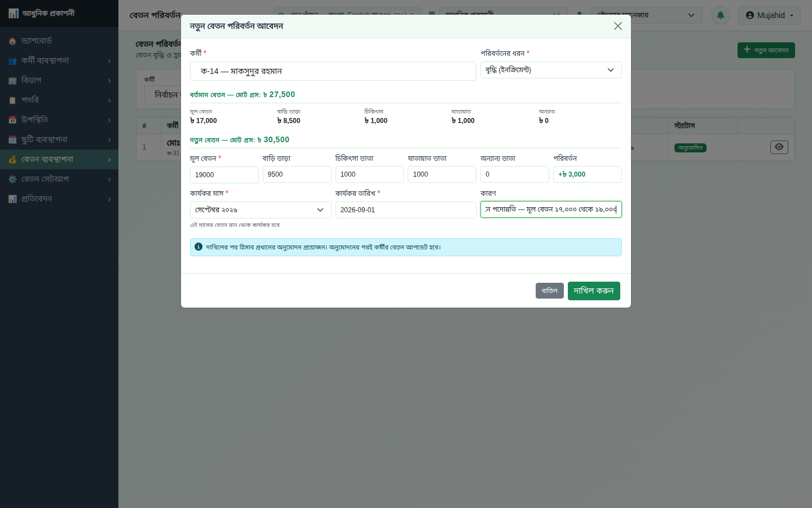812x508 pixels.
Task: Open পরিবর্তনের ধরন dropdown
Action: [x=551, y=70]
